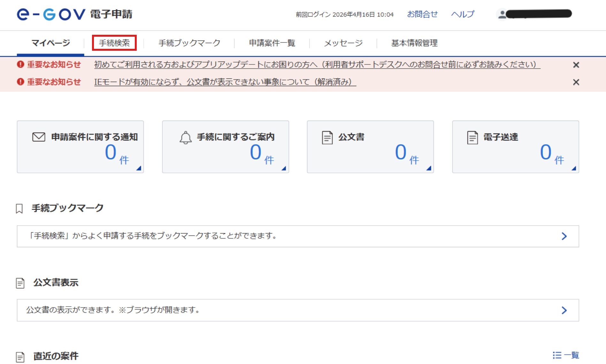Dismiss the IEモード important notice
This screenshot has height=364, width=606.
click(x=576, y=82)
